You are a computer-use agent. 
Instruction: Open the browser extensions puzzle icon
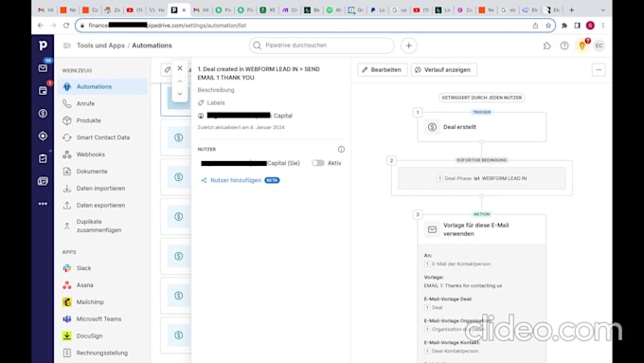(564, 26)
